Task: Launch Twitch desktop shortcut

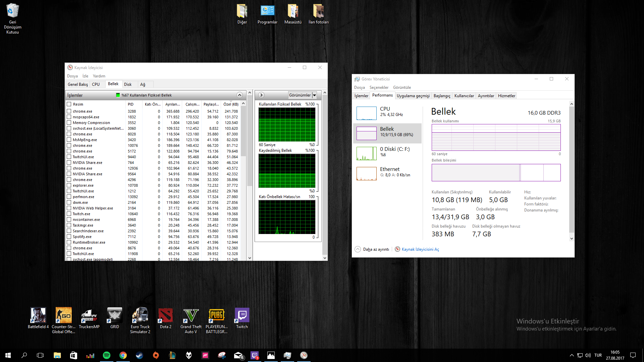Action: pyautogui.click(x=242, y=318)
